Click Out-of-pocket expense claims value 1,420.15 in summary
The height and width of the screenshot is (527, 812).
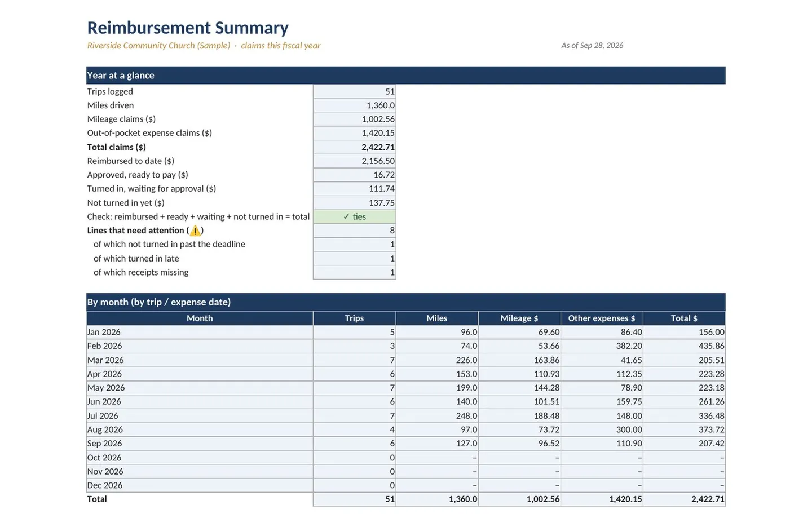click(x=354, y=133)
